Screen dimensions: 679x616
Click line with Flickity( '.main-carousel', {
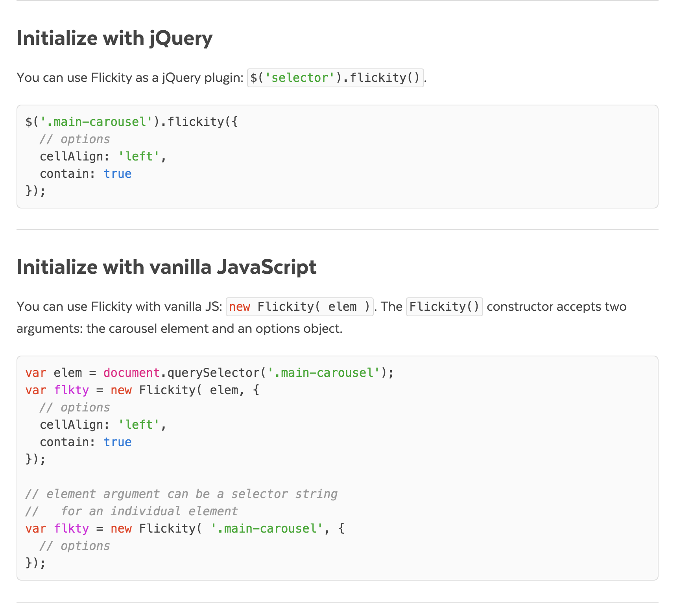coord(185,528)
